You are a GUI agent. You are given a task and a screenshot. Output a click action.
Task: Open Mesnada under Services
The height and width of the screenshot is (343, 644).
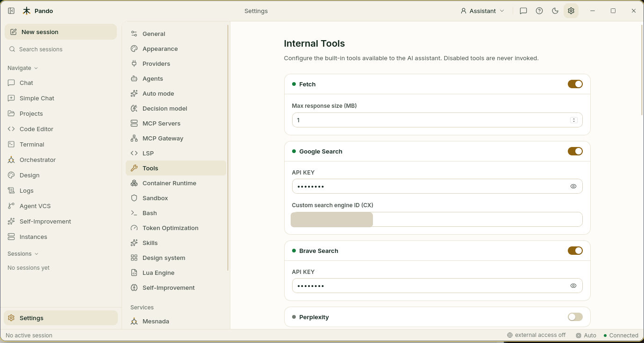coord(176,321)
